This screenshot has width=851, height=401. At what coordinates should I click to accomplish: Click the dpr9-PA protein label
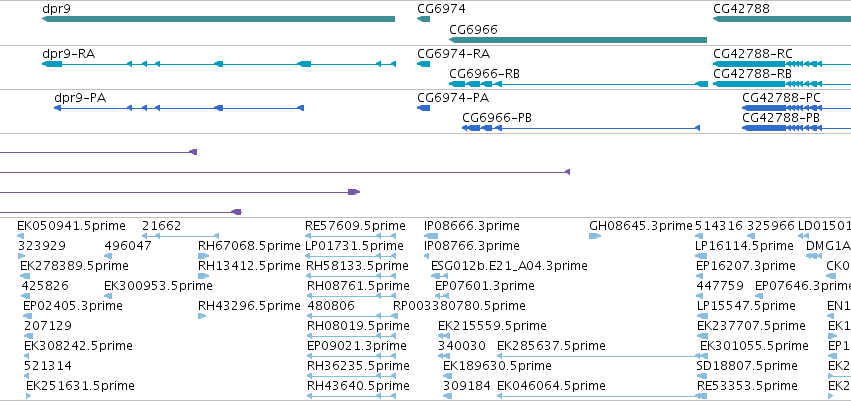pyautogui.click(x=80, y=98)
